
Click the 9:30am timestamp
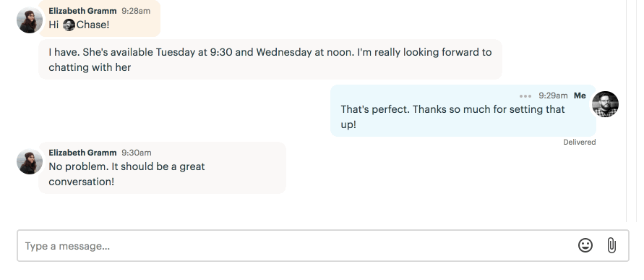[x=137, y=153]
